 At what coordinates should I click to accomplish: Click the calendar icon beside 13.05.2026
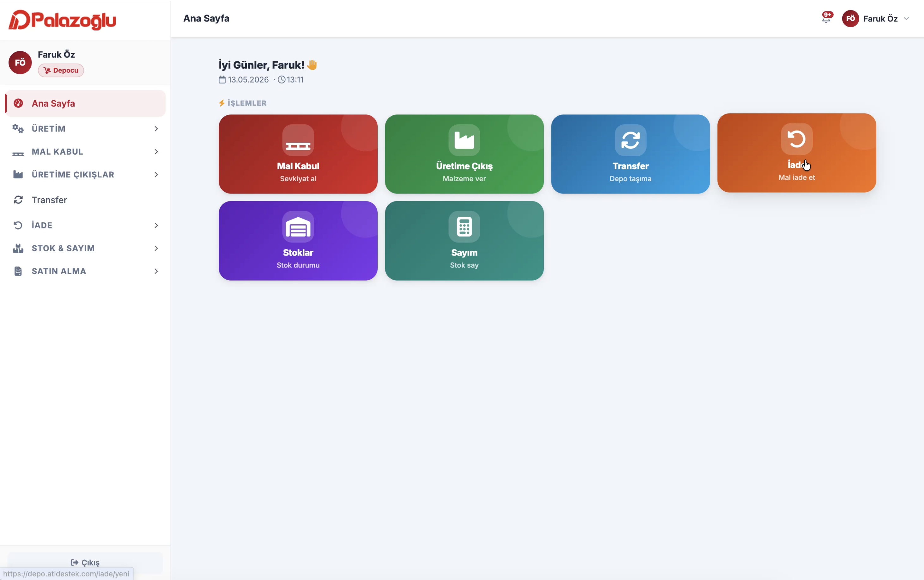tap(222, 80)
